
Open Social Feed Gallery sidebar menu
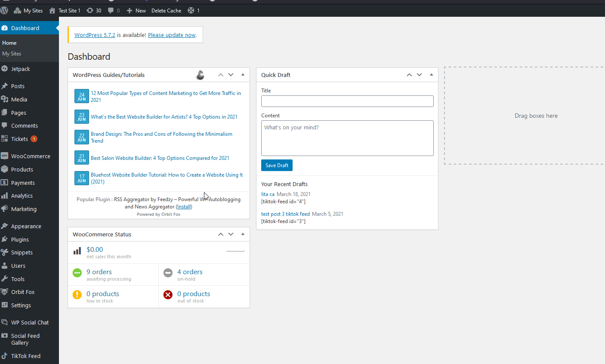click(29, 339)
